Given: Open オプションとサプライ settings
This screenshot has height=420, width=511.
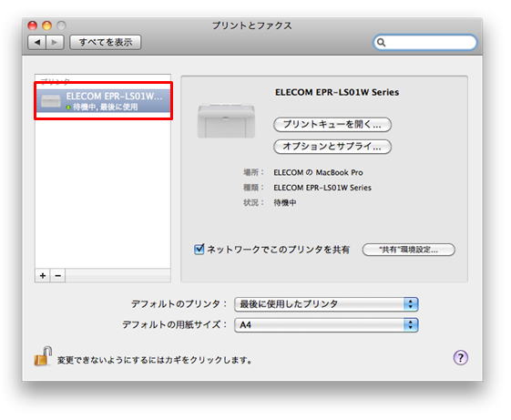Looking at the screenshot, I should [x=332, y=147].
